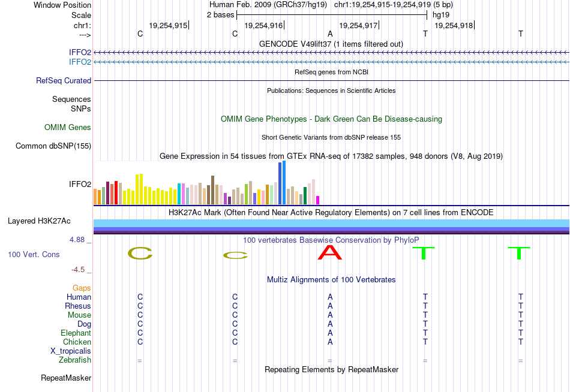Screen dimensions: 570x392
Task: Open OMIM Gene Phenotypes track title
Action: coord(331,119)
